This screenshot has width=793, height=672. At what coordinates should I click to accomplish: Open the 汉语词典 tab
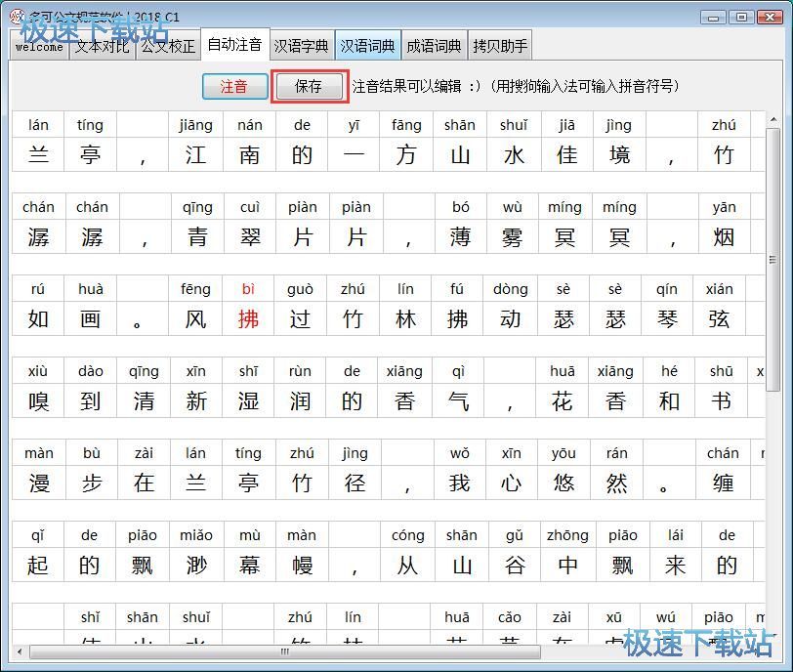pos(368,46)
